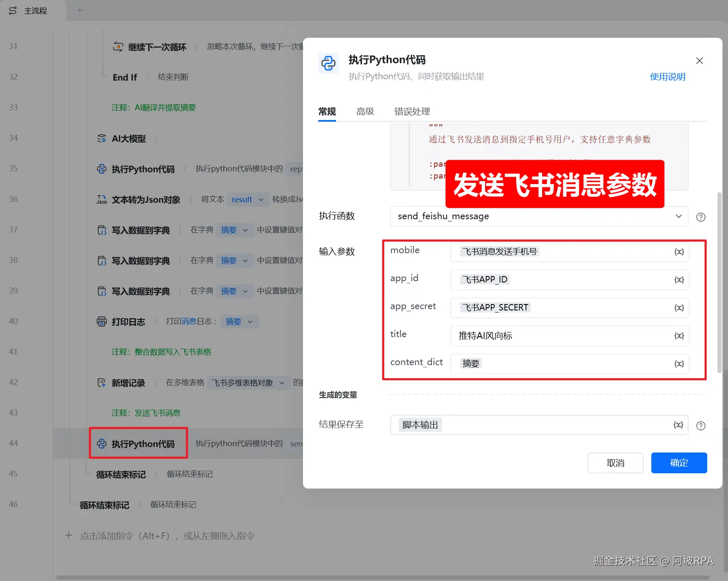Click plus icon to add instruction

click(x=69, y=536)
